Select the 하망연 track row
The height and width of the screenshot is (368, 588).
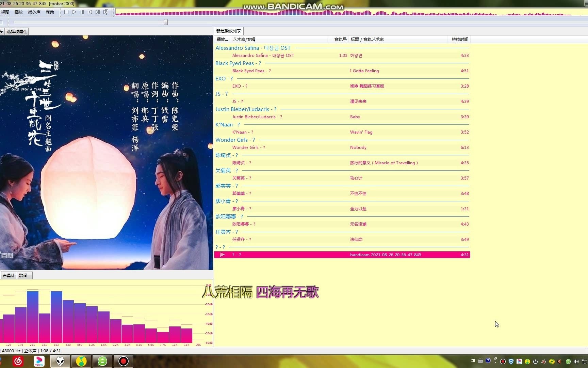pos(342,56)
